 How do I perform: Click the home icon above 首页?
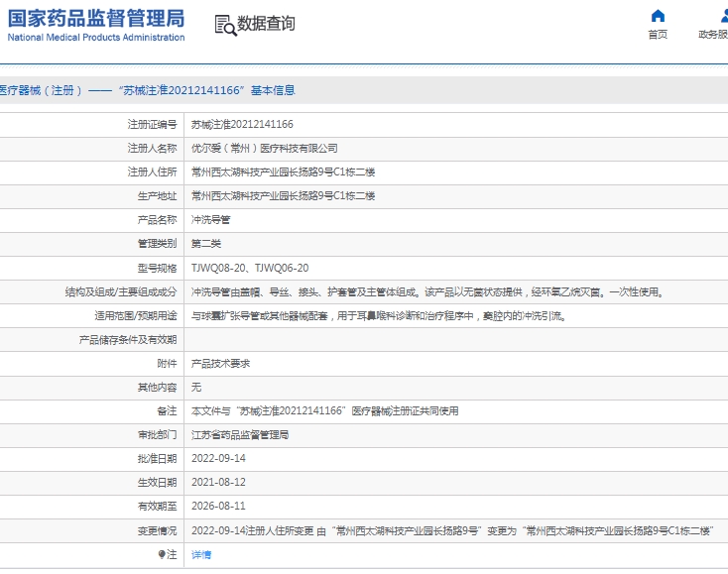coord(658,16)
